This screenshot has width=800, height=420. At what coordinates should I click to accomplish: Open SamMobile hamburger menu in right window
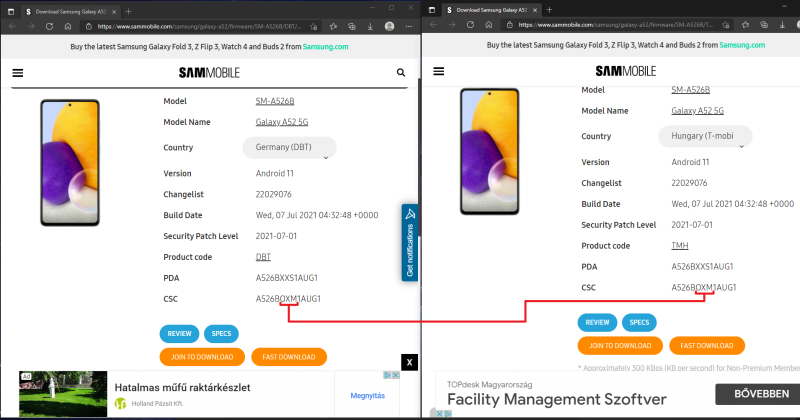click(439, 71)
